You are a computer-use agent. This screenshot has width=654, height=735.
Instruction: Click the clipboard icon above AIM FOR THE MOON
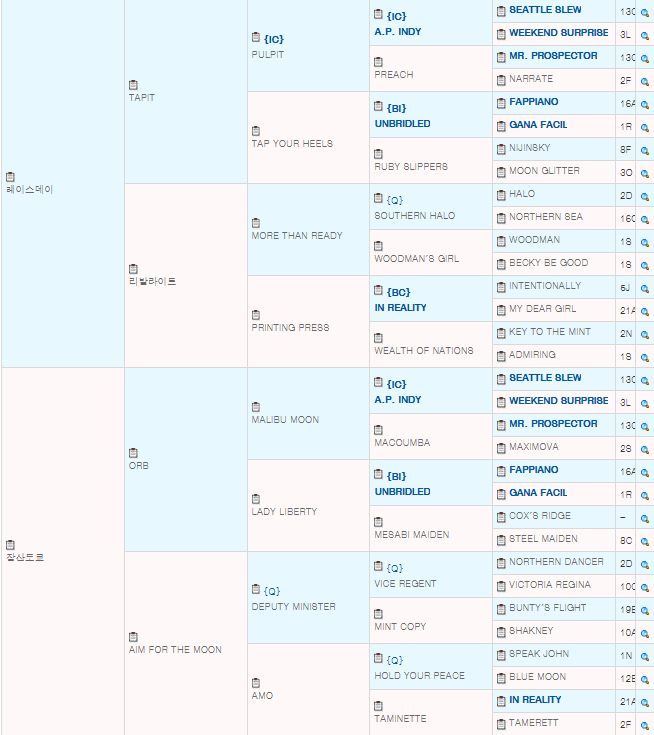point(134,637)
